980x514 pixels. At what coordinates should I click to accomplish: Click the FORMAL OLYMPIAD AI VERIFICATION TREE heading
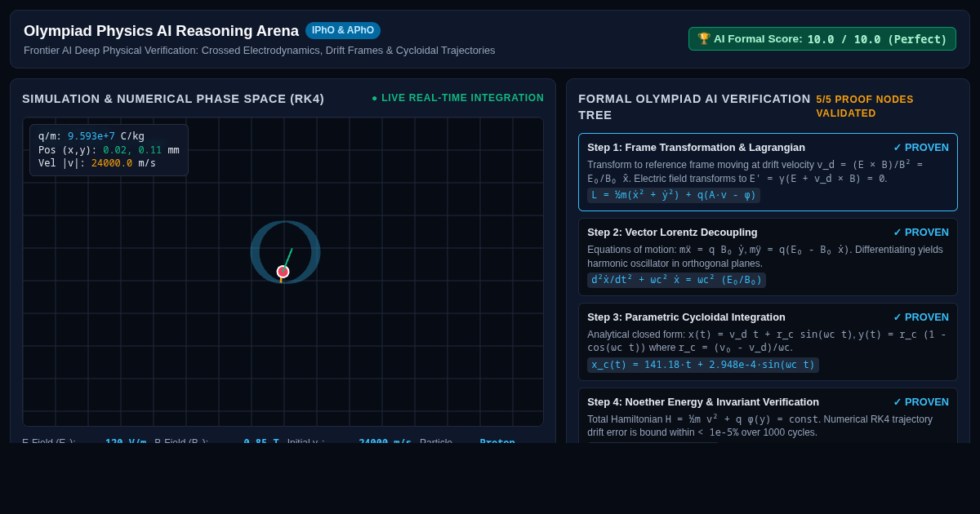pos(694,107)
